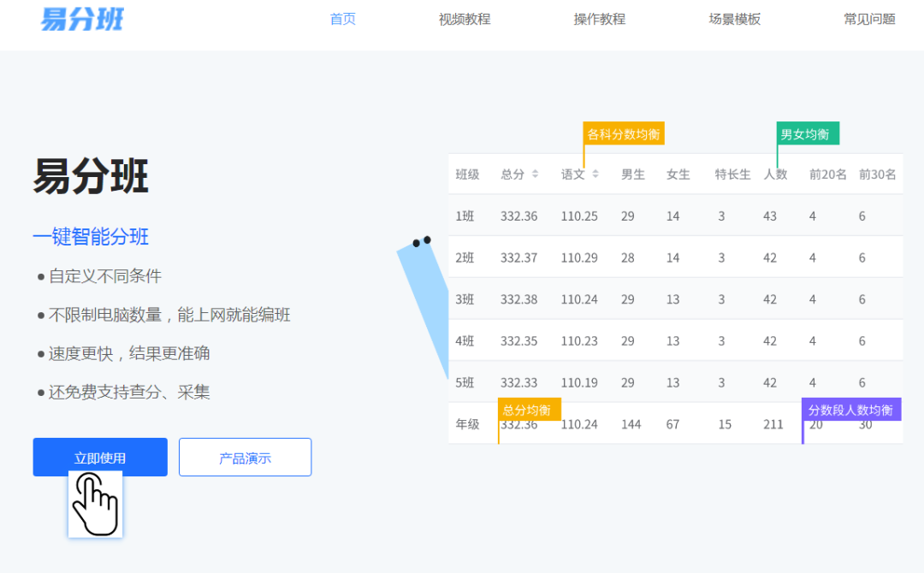This screenshot has height=573, width=924.
Task: Select 场景模板 in the navigation bar
Action: click(734, 19)
